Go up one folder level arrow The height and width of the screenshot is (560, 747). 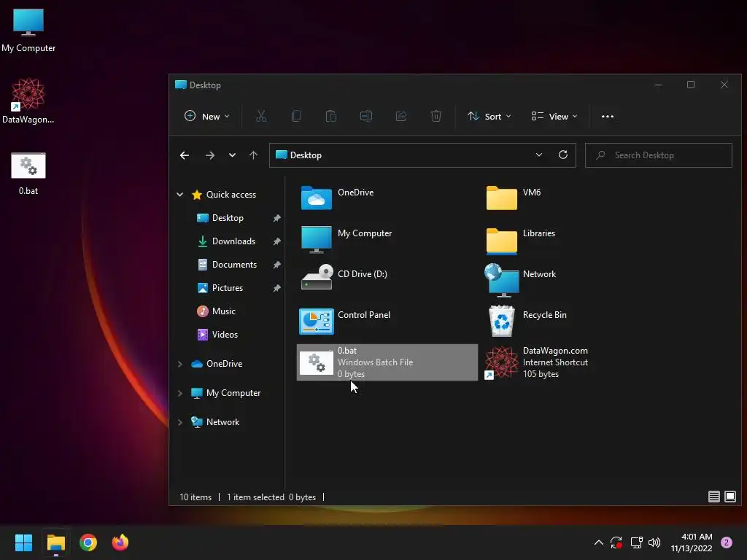[253, 155]
